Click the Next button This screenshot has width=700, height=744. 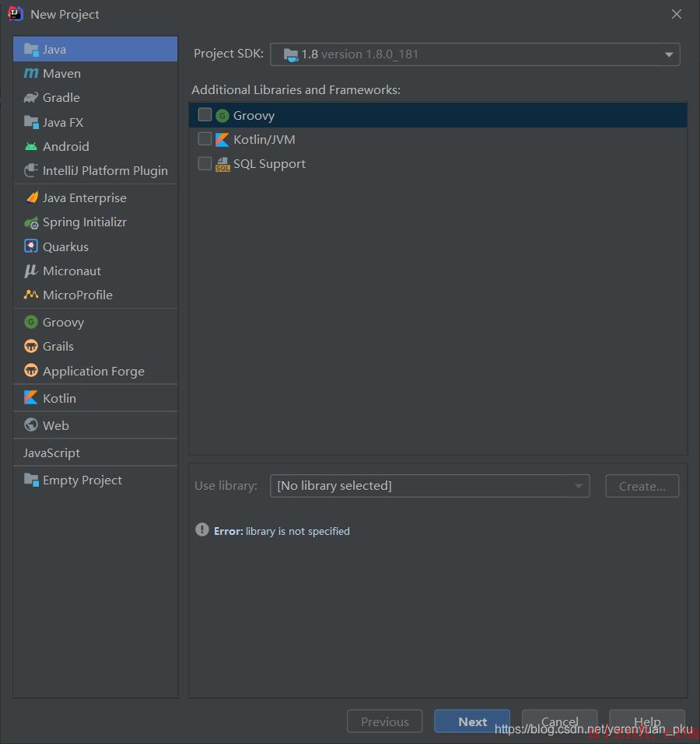click(472, 721)
